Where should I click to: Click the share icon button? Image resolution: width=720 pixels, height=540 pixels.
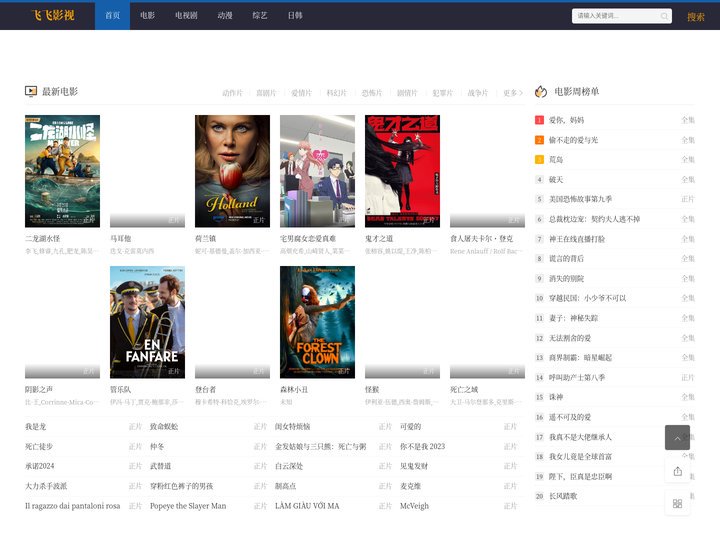677,471
